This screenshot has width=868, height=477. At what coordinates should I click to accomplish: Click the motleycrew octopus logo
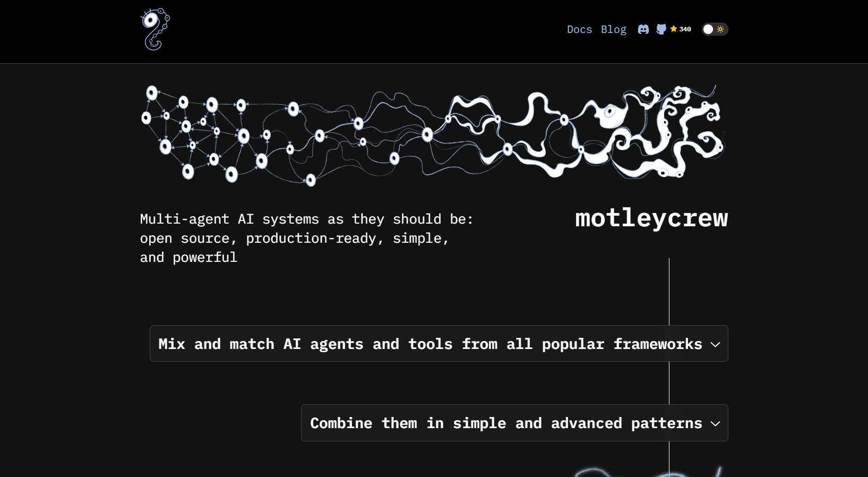(155, 29)
